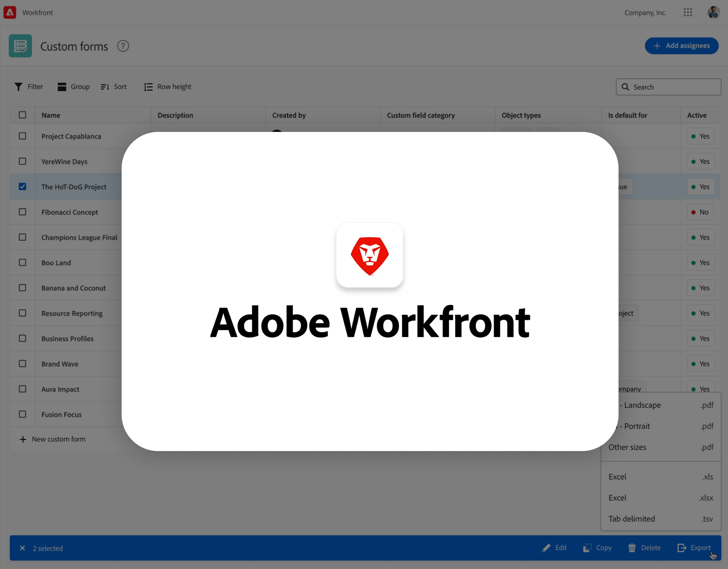This screenshot has height=569, width=728.
Task: Open the user profile avatar
Action: (x=714, y=13)
